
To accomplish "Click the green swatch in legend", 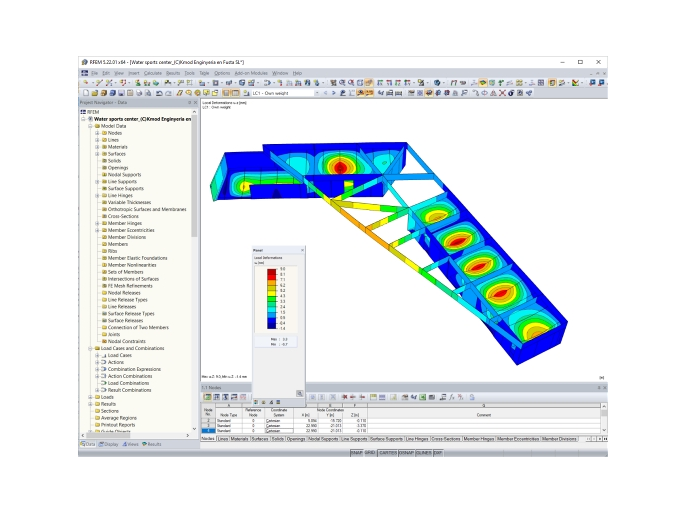I will 272,299.
